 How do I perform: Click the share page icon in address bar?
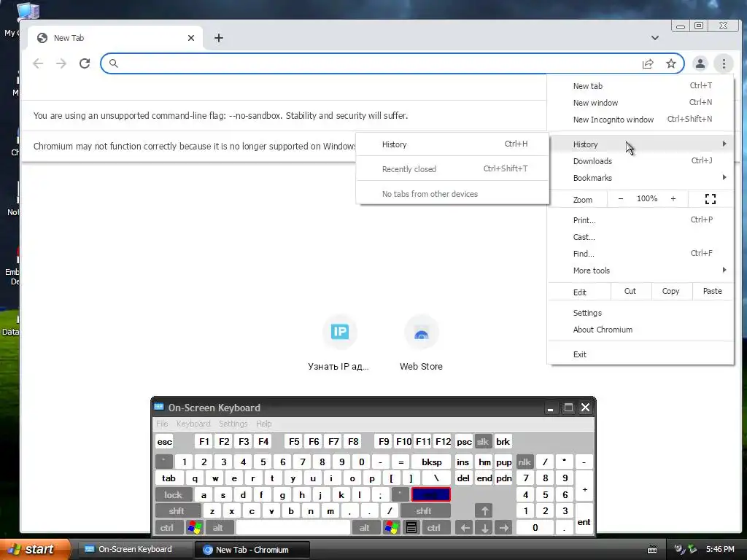pos(648,64)
